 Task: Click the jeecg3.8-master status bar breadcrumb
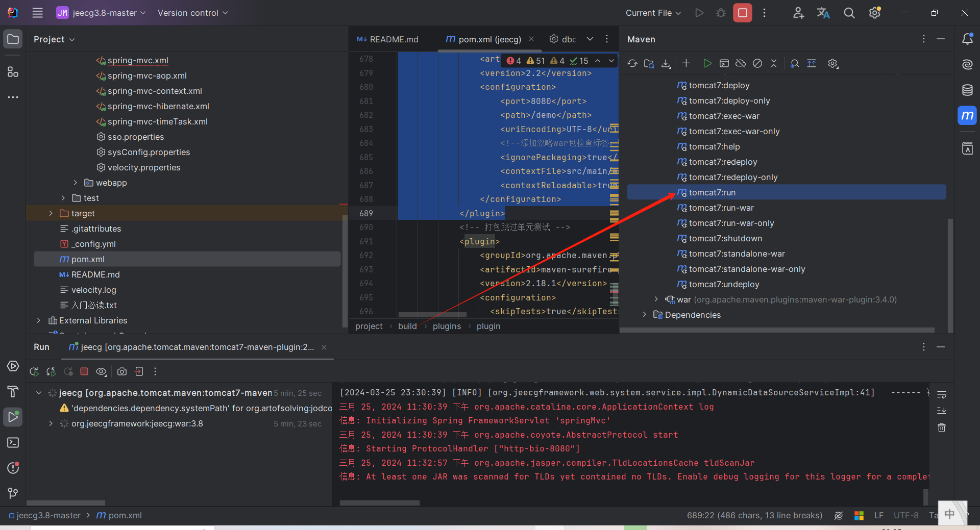[44, 515]
